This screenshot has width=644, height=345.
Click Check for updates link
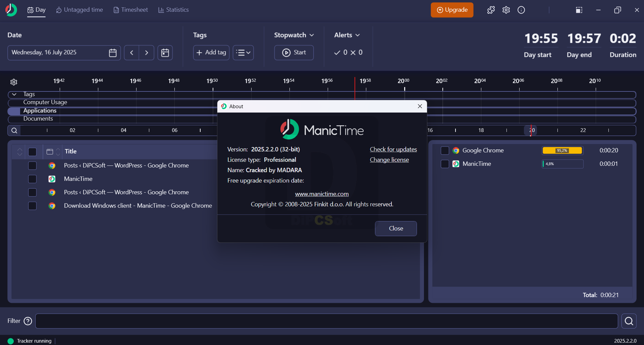tap(393, 149)
